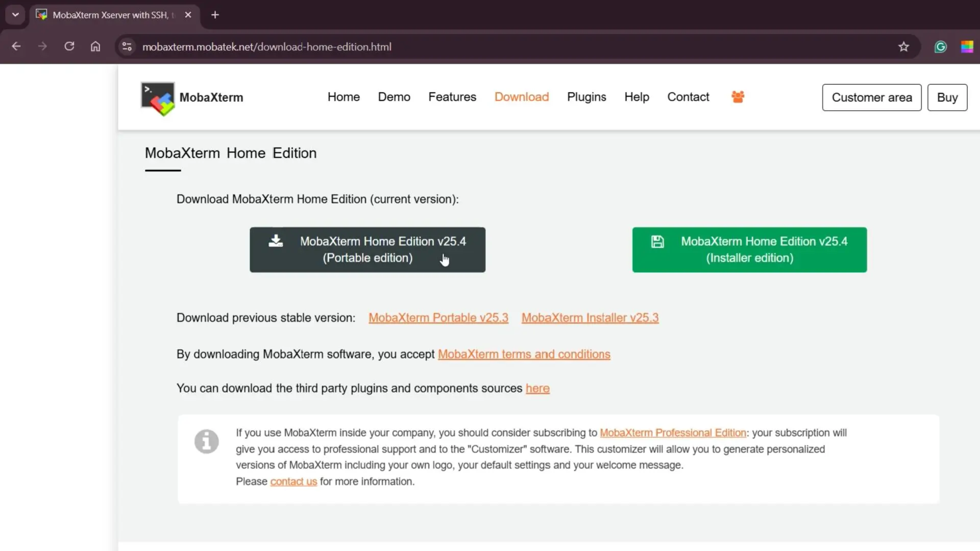980x551 pixels.
Task: Open MobaXterm Portable v25.3 link
Action: pyautogui.click(x=438, y=318)
